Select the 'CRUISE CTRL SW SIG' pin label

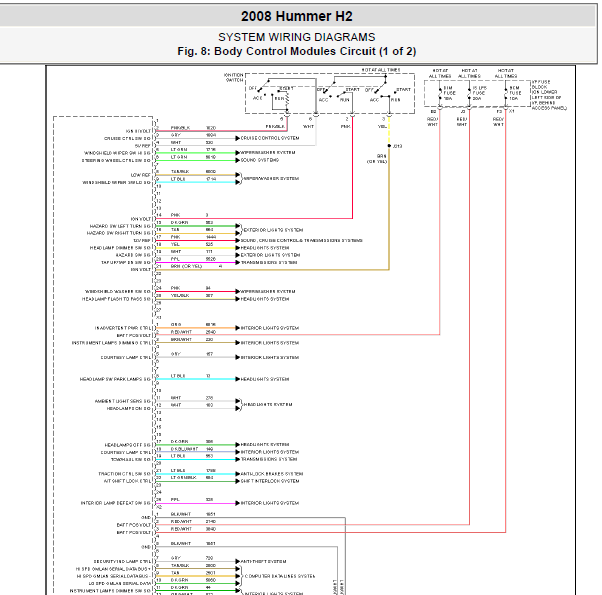127,139
